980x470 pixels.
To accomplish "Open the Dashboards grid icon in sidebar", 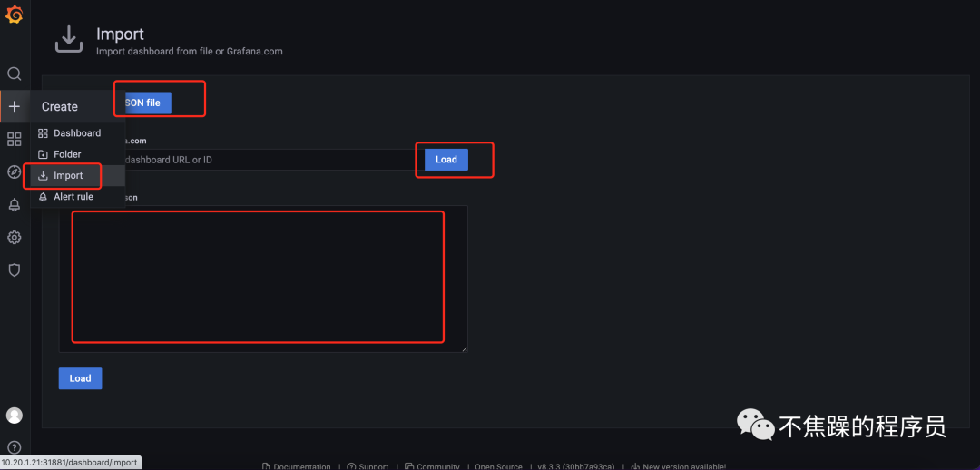I will (14, 139).
